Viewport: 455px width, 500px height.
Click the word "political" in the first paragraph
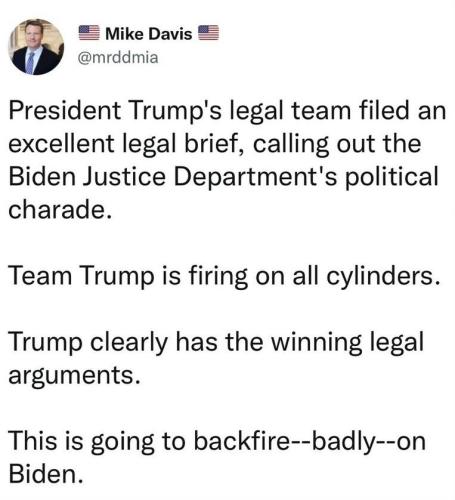click(392, 177)
